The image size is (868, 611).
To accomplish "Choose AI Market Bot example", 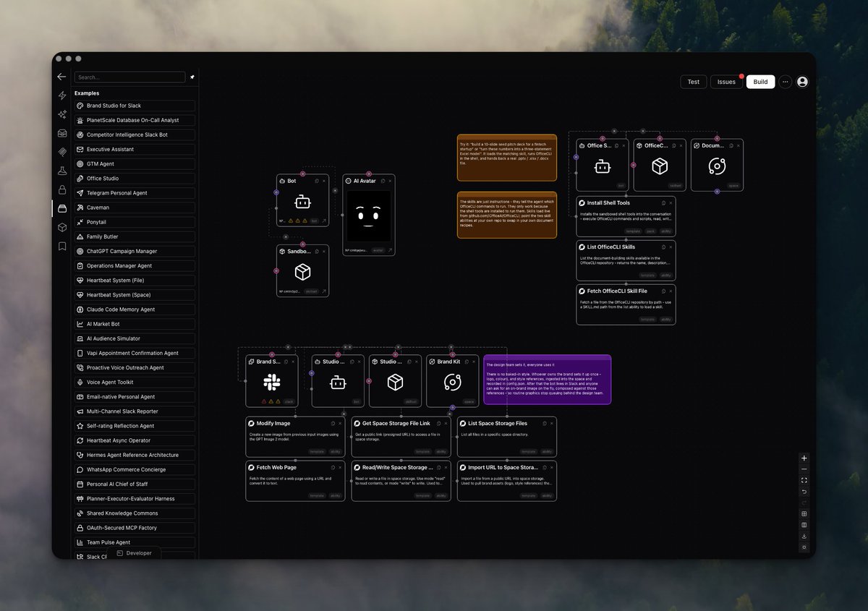I will click(x=135, y=324).
